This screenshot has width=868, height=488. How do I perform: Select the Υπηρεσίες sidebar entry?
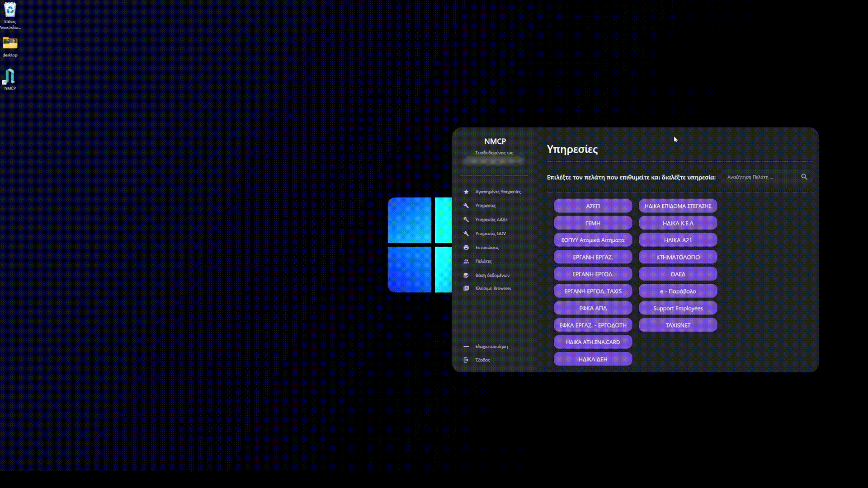point(485,206)
